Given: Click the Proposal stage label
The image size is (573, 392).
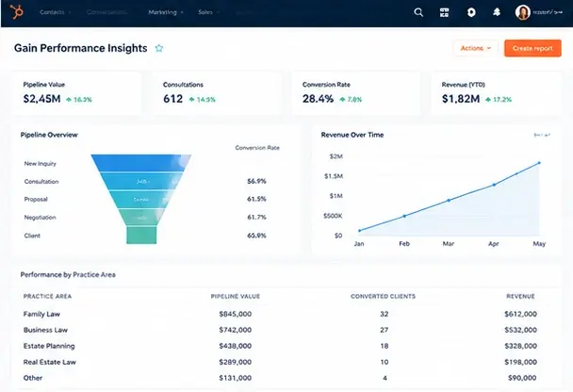Looking at the screenshot, I should (x=36, y=200).
